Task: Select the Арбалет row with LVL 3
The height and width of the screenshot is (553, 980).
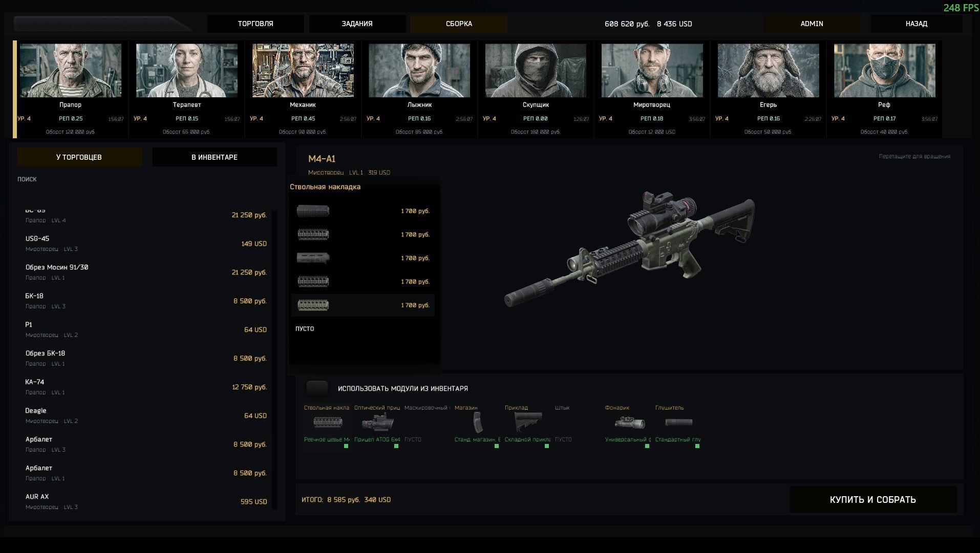Action: click(146, 444)
